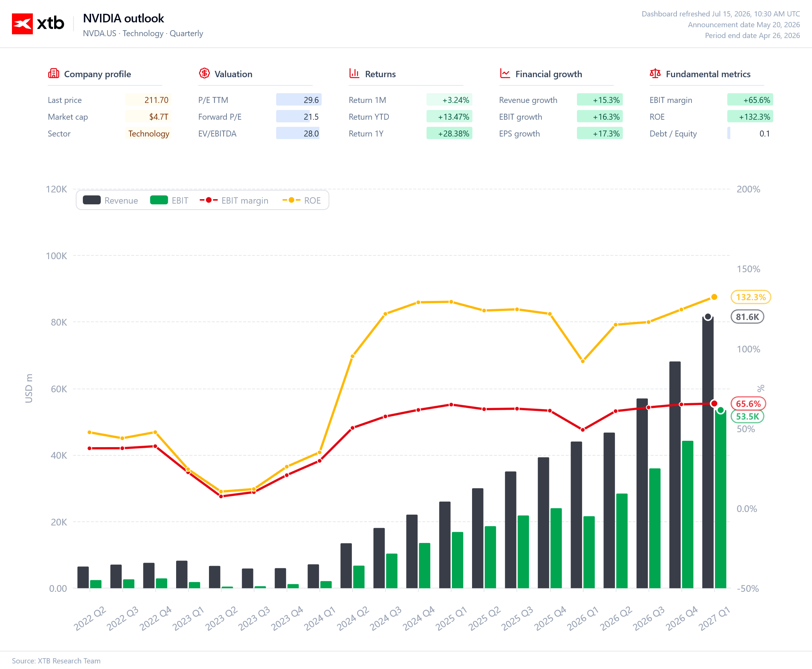This screenshot has width=812, height=669.
Task: Click Market cap value $4.7T
Action: 148,117
